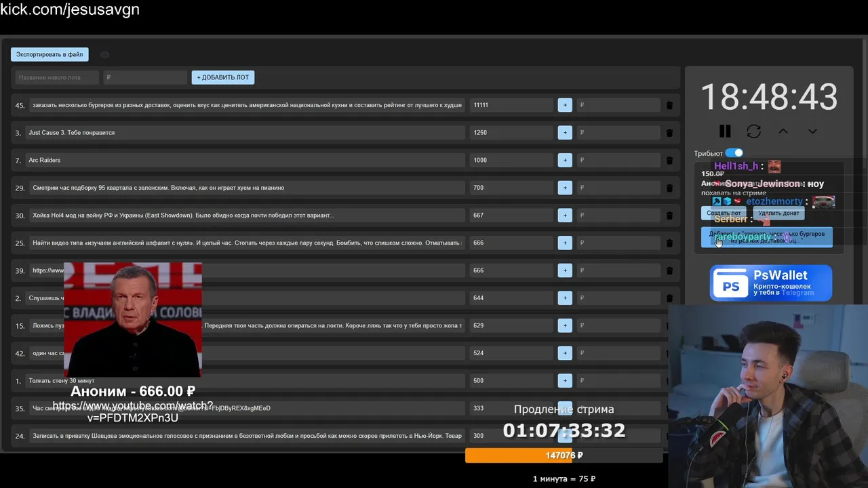868x488 pixels.
Task: Edit lot 42 amount 524
Action: 511,353
